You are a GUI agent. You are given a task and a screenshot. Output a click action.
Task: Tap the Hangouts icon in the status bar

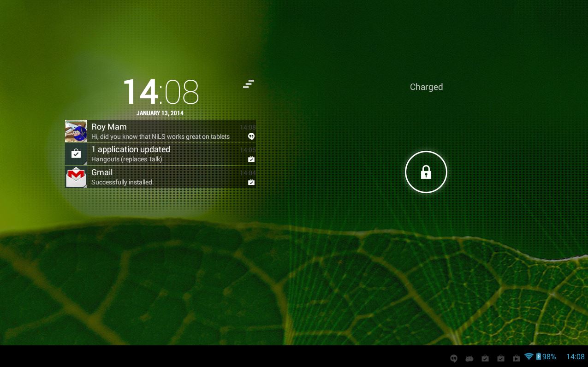pyautogui.click(x=454, y=358)
